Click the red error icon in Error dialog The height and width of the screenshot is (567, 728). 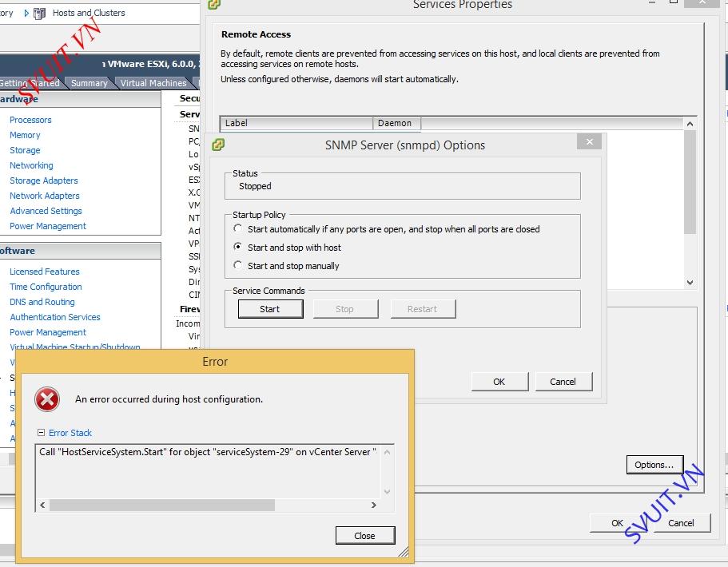pyautogui.click(x=47, y=399)
